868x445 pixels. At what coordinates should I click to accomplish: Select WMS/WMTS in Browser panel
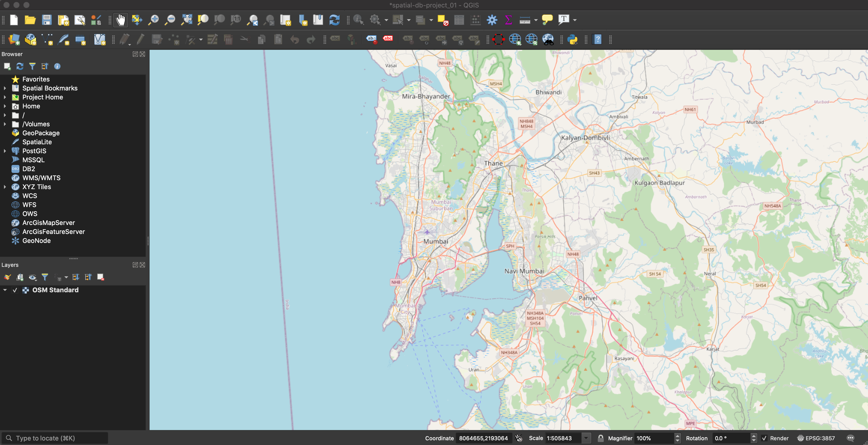click(41, 178)
